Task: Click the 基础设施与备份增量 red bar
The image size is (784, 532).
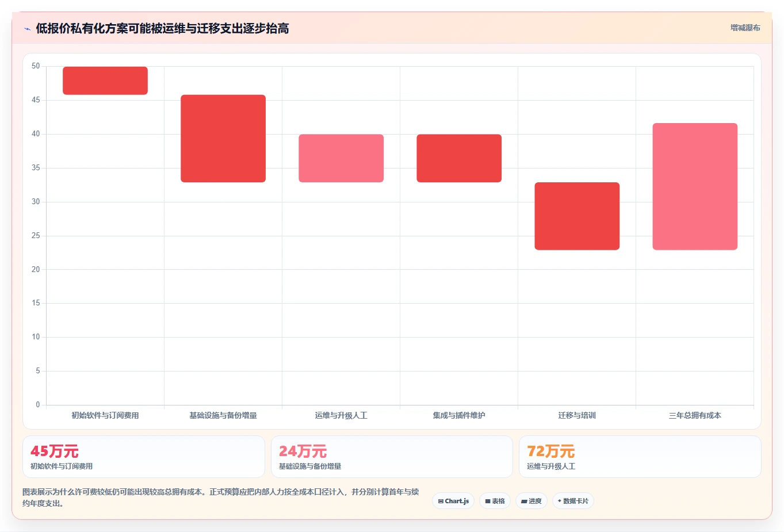Action: pos(223,139)
